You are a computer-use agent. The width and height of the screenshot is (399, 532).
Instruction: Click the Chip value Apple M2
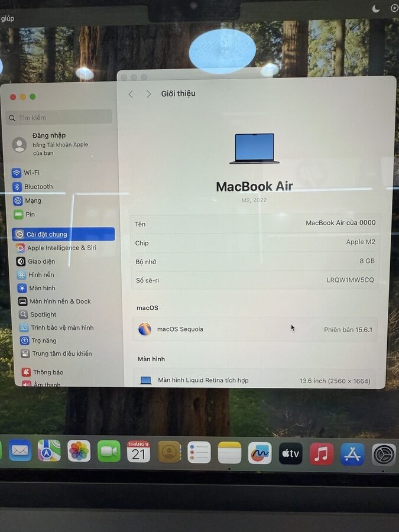(x=361, y=242)
